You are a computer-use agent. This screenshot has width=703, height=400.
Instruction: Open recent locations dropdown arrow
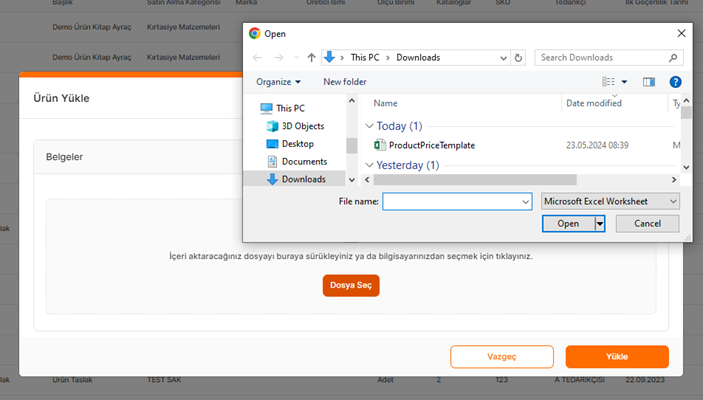[x=296, y=57]
